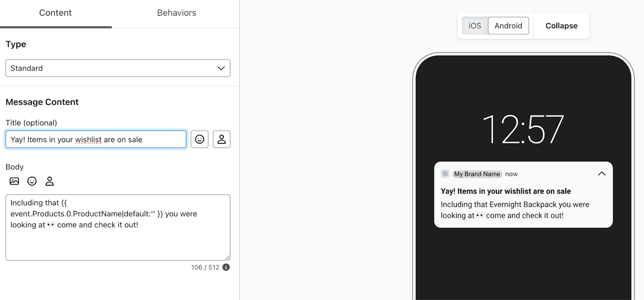This screenshot has height=300, width=644.
Task: Click the Type dropdown arrow
Action: [221, 68]
